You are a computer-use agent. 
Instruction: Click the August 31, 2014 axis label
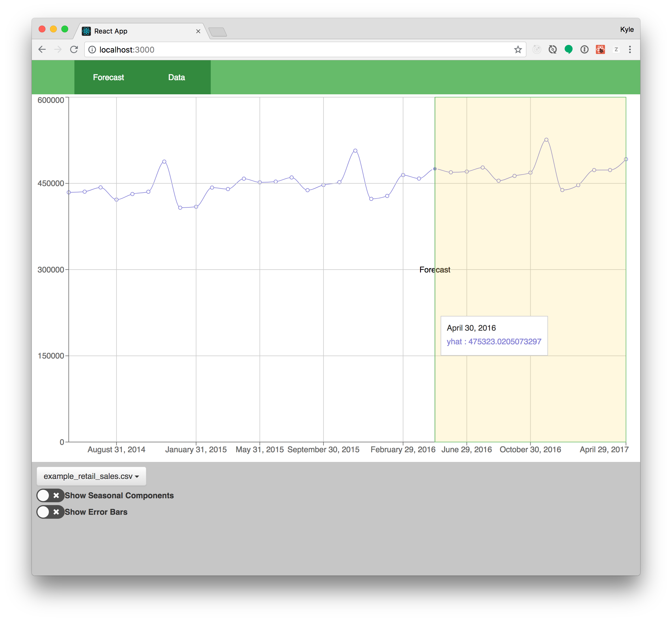[116, 450]
